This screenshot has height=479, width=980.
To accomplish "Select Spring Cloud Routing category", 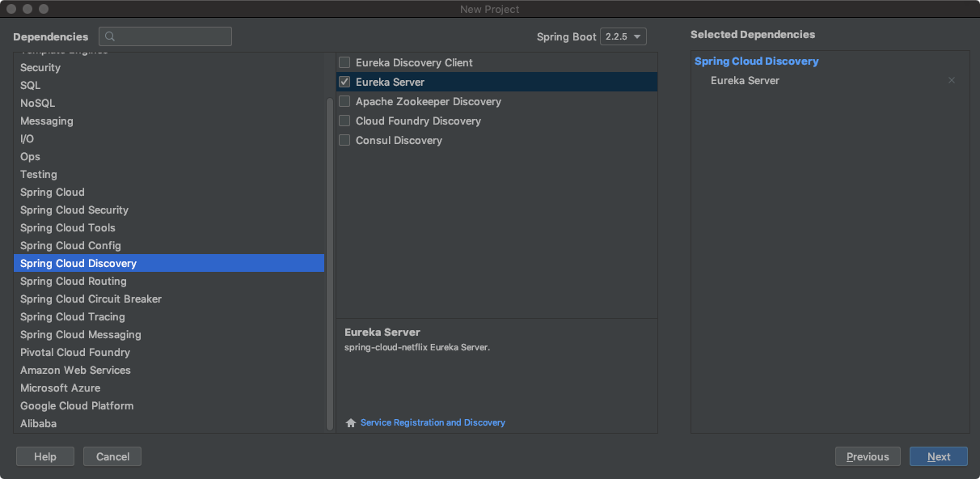I will pyautogui.click(x=74, y=281).
